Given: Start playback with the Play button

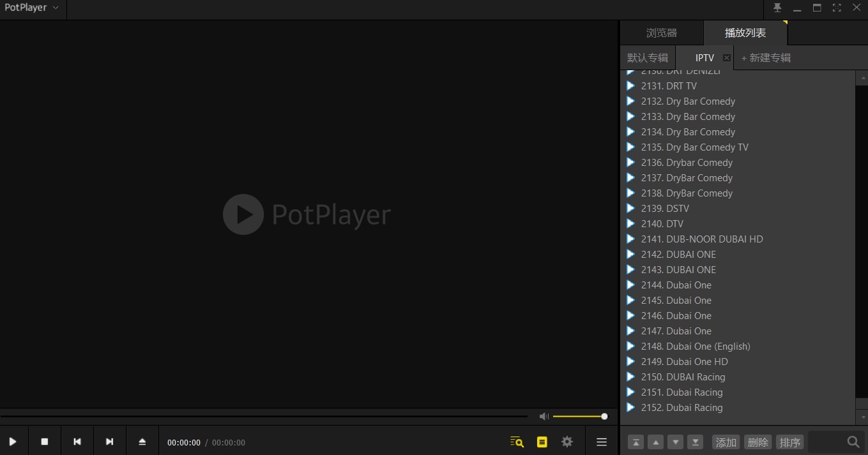Looking at the screenshot, I should pos(13,441).
